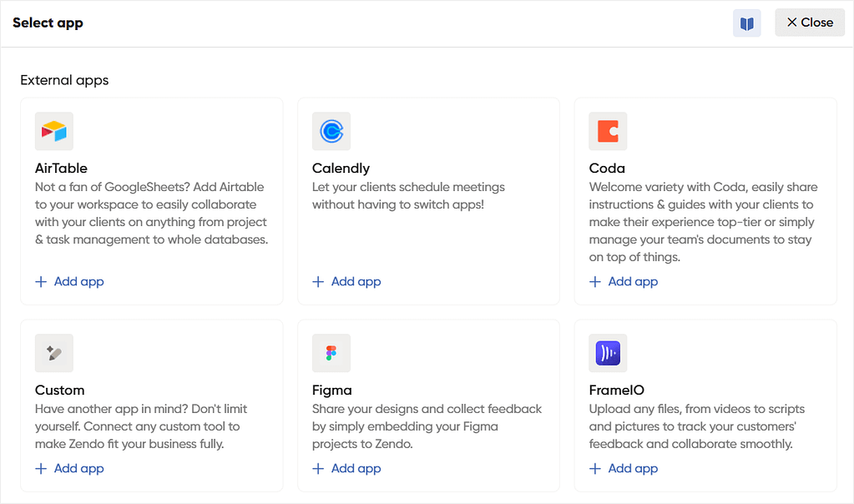Click the External apps section heading
Image resolution: width=854 pixels, height=504 pixels.
tap(64, 80)
